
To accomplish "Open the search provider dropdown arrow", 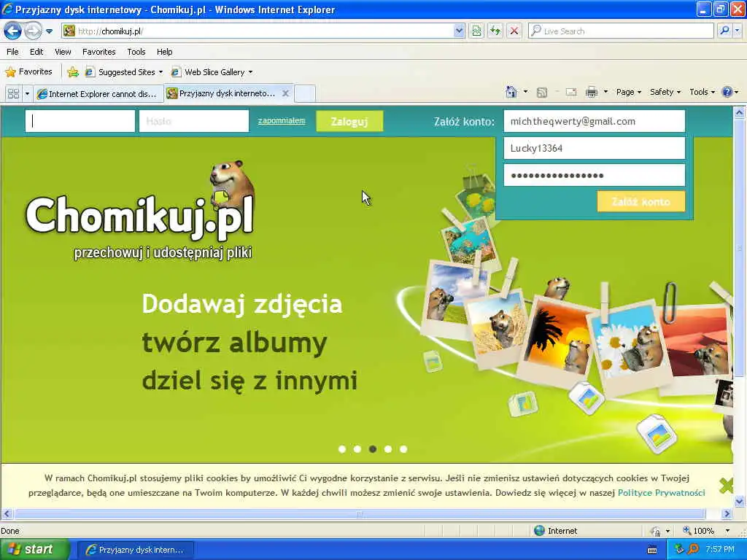I will (737, 31).
